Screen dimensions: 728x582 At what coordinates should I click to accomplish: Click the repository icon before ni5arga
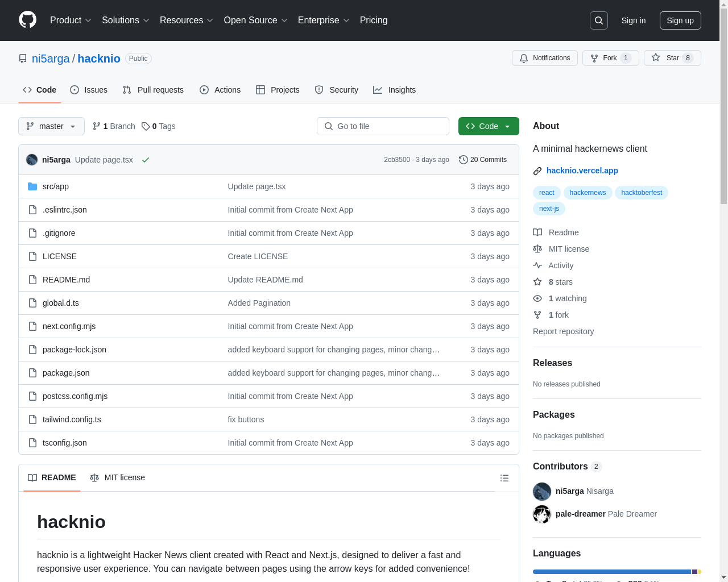pyautogui.click(x=23, y=59)
